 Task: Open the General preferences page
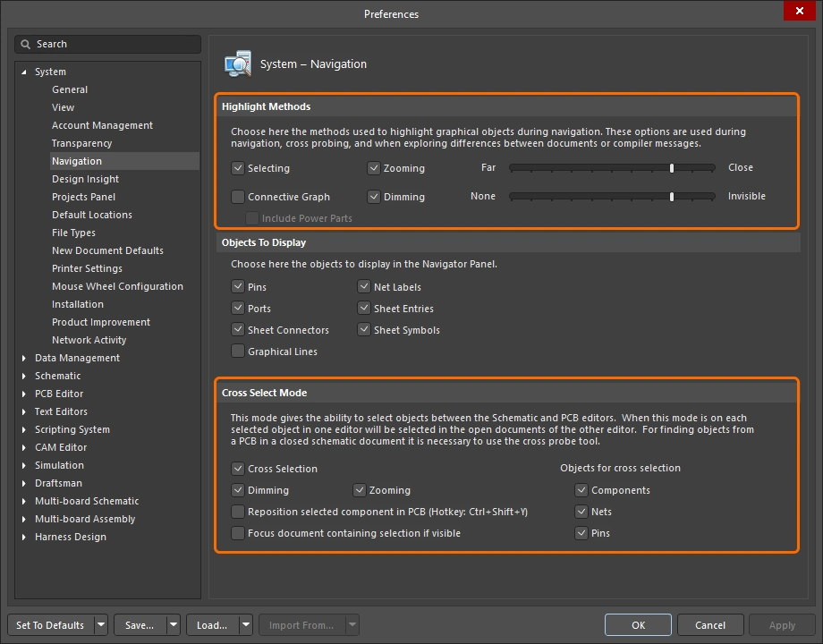70,89
